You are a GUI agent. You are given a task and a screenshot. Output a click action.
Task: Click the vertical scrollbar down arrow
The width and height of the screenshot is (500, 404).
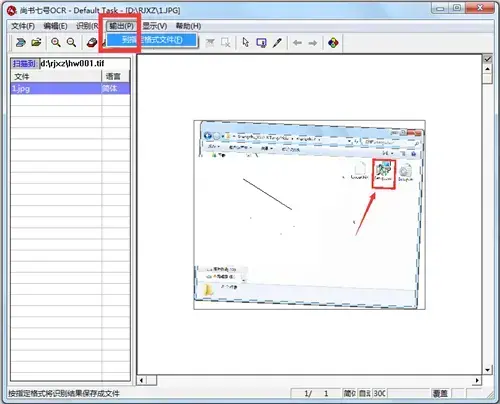[x=488, y=370]
